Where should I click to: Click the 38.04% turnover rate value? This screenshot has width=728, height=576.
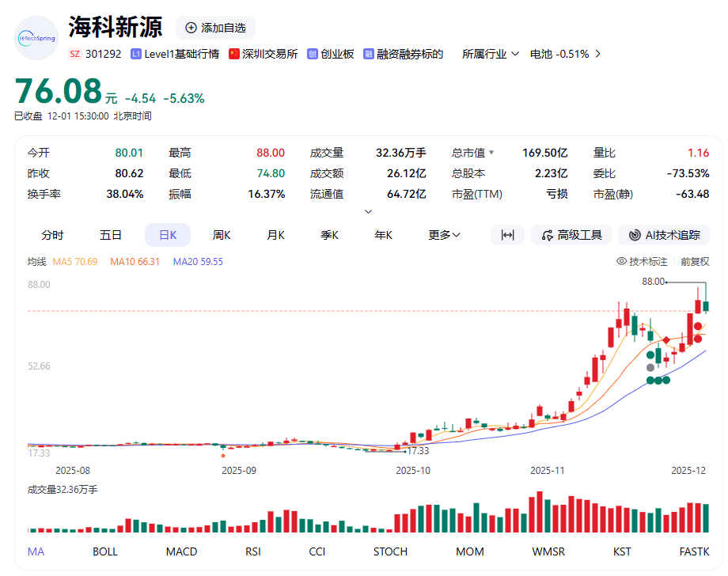pos(125,194)
